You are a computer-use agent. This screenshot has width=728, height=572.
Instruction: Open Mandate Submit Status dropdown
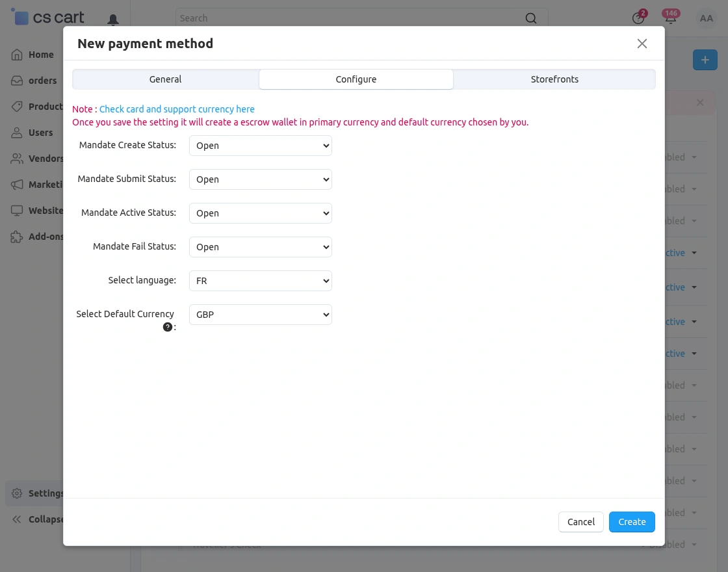[261, 179]
